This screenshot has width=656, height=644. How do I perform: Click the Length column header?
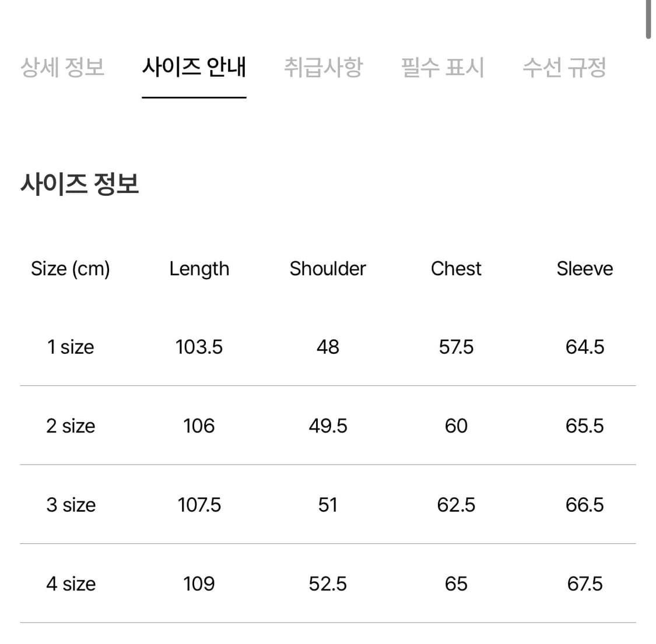point(199,269)
